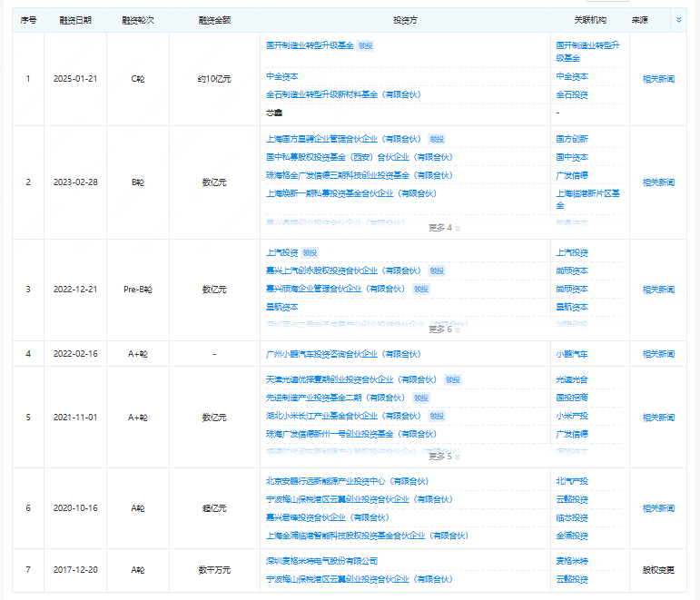Select the amount cell 约10亿元
700x600 pixels.
point(214,79)
